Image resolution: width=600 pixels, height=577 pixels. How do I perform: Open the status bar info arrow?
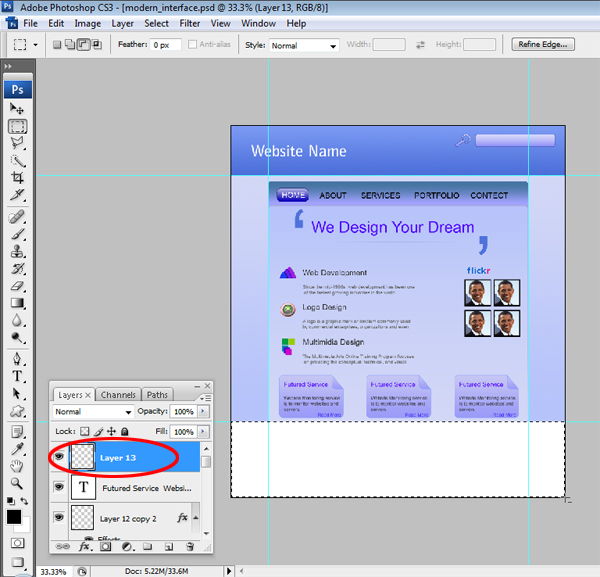point(229,571)
